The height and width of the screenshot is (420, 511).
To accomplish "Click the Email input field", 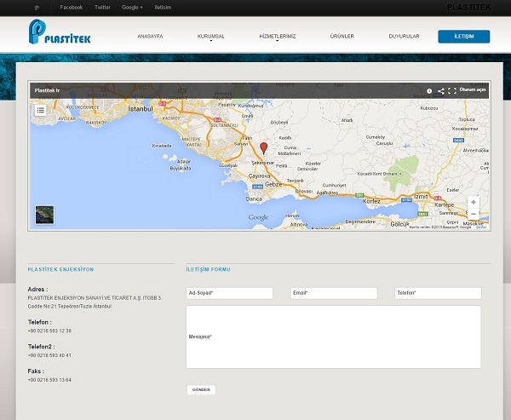I will click(334, 293).
